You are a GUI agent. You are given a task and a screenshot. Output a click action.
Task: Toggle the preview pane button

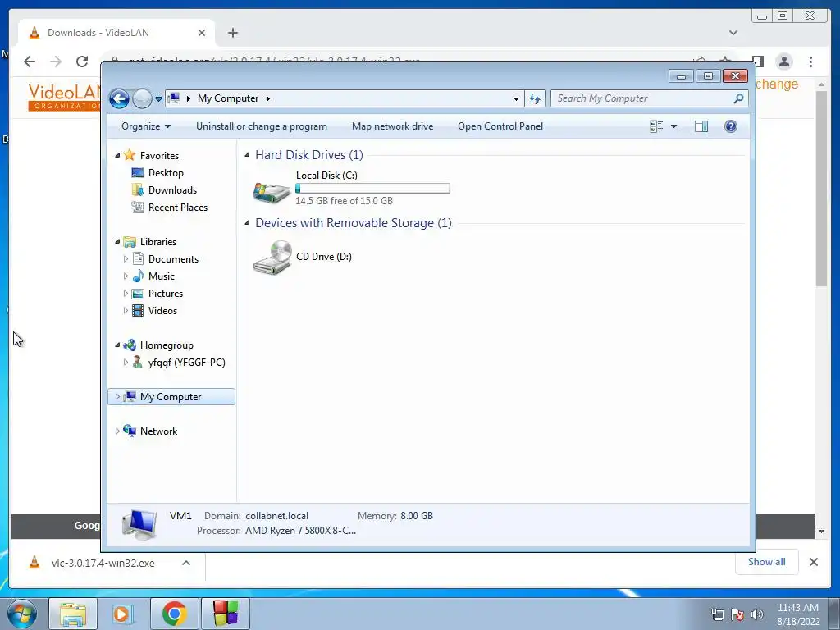701,126
